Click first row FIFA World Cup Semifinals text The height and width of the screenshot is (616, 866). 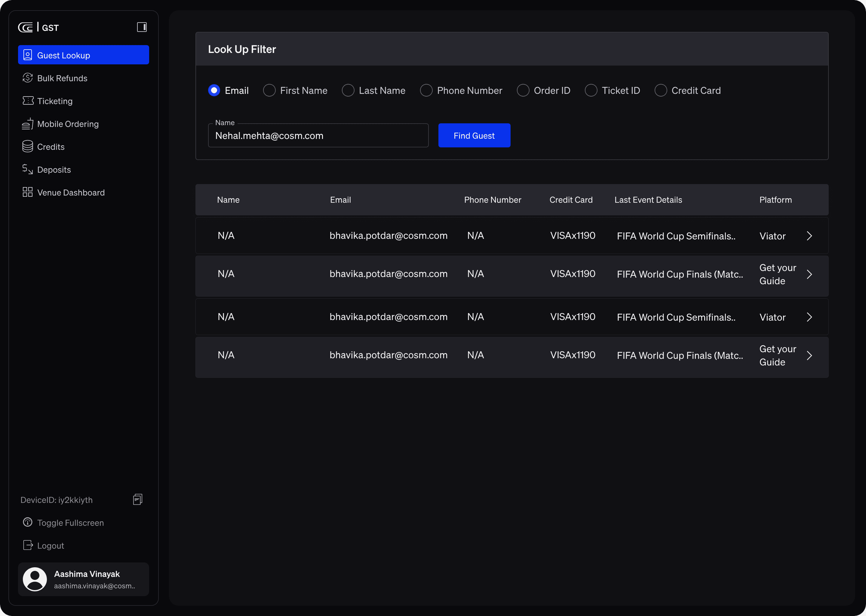click(x=676, y=236)
